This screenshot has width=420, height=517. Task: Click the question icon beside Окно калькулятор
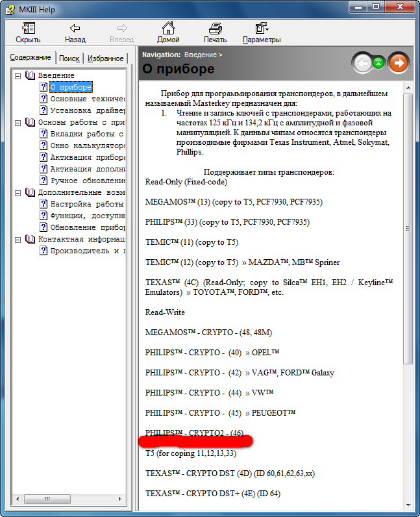click(x=43, y=145)
